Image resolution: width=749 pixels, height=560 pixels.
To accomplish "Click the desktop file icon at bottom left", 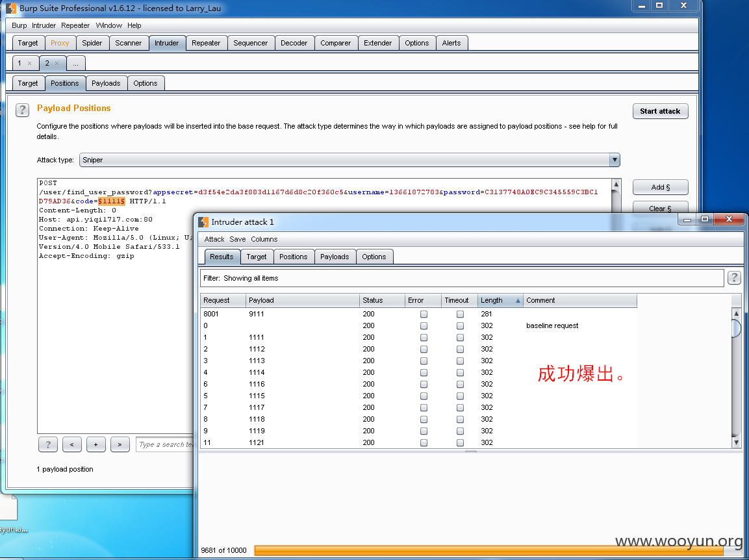I will 8,514.
